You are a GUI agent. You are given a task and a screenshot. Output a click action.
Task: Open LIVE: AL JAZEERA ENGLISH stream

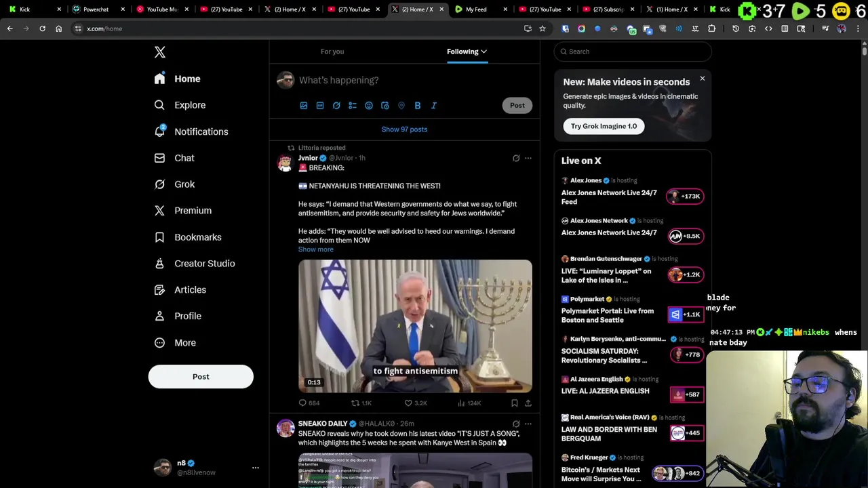(605, 391)
